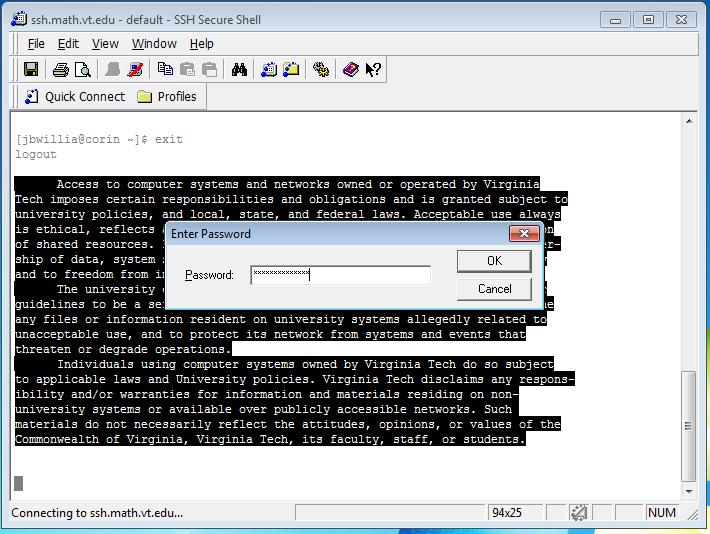Open the View menu
The height and width of the screenshot is (534, 710).
tap(105, 44)
